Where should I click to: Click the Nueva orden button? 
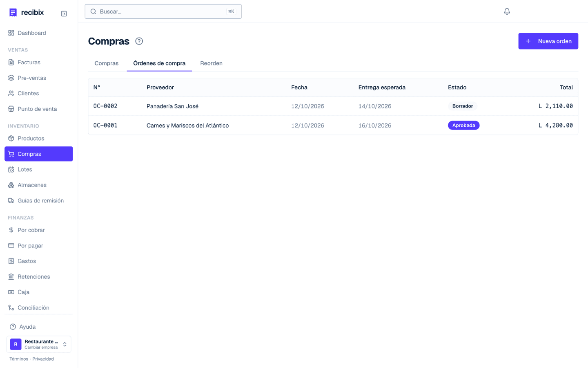[x=548, y=41]
